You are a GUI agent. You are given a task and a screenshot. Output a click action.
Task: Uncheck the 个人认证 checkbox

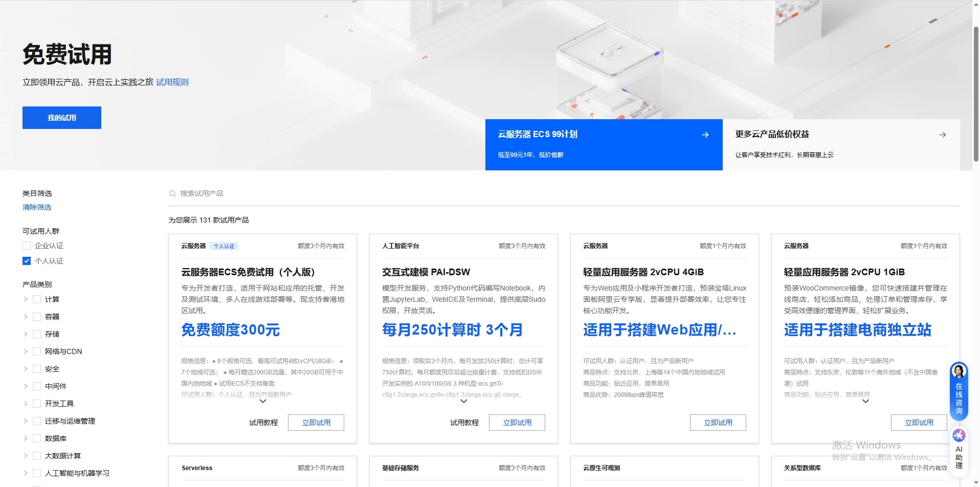tap(27, 261)
